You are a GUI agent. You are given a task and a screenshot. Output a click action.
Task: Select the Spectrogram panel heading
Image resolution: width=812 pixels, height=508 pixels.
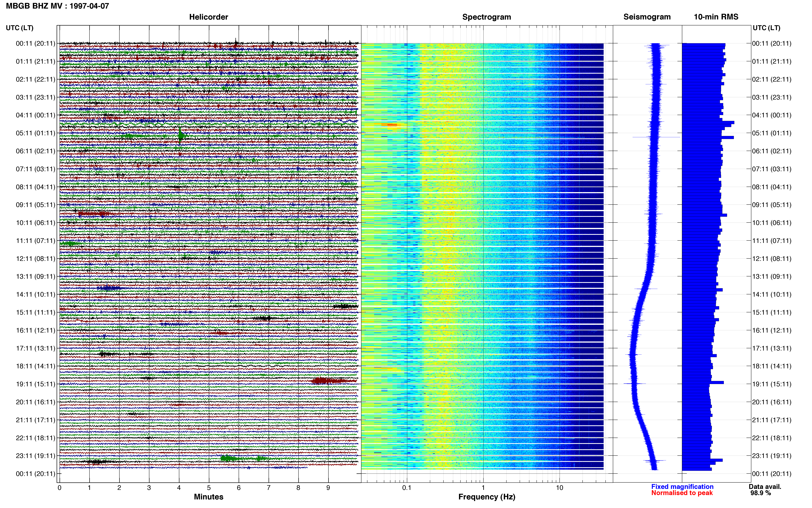coord(487,17)
